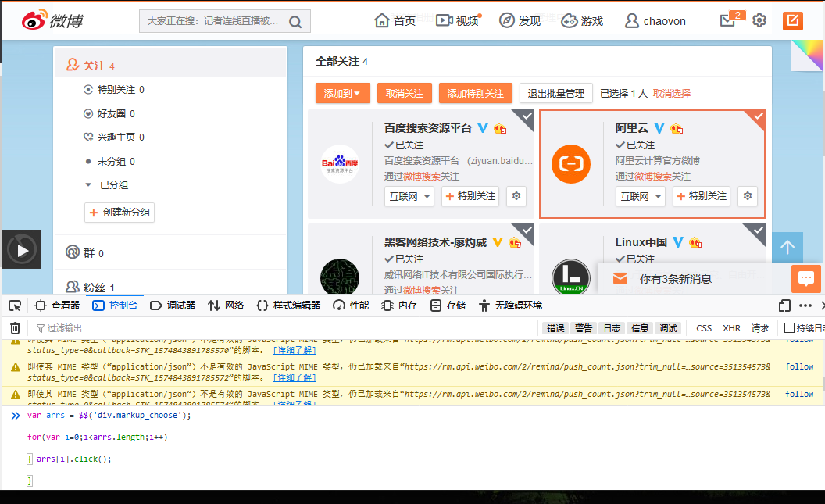Toggle the 错误 filter in console
The height and width of the screenshot is (504, 825).
coord(555,328)
